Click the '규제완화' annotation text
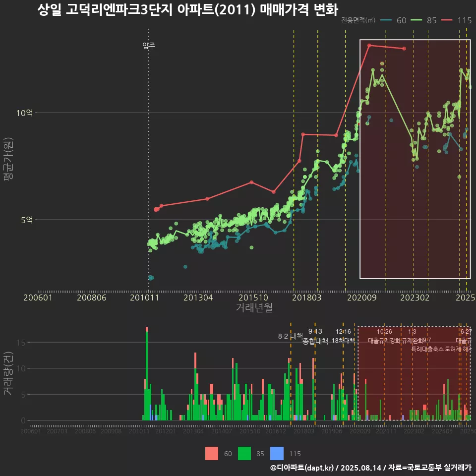476x476 pixels. coord(412,341)
